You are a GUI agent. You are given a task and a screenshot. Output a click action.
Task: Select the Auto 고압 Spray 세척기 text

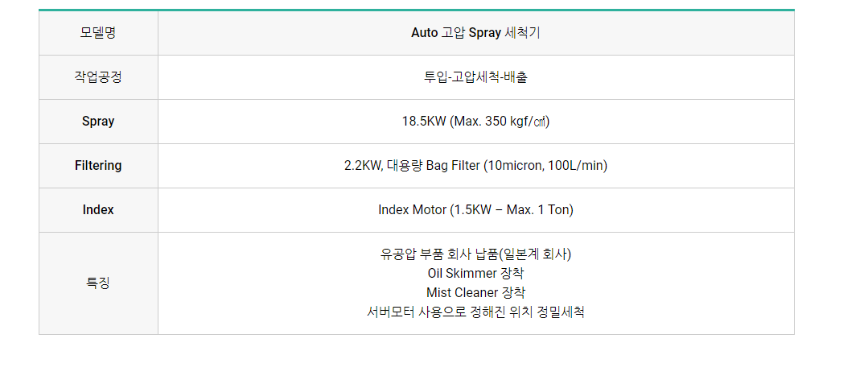click(475, 33)
